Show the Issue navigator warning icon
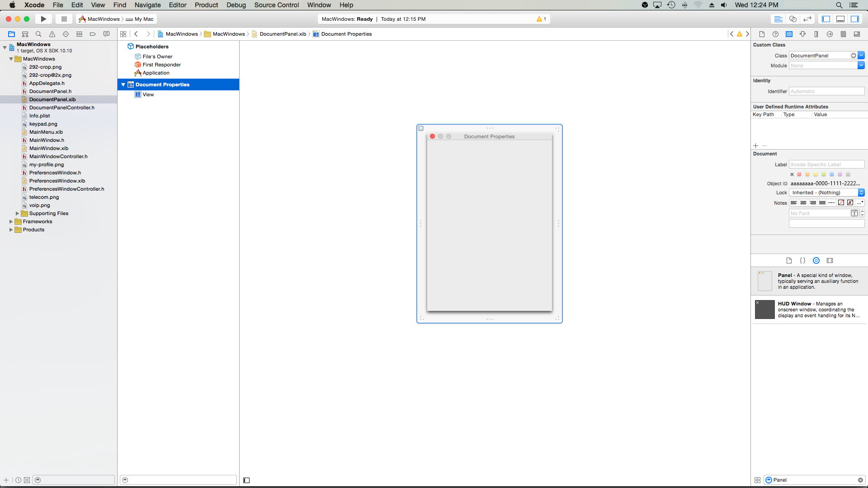Screen dimensions: 868x488 click(x=52, y=34)
